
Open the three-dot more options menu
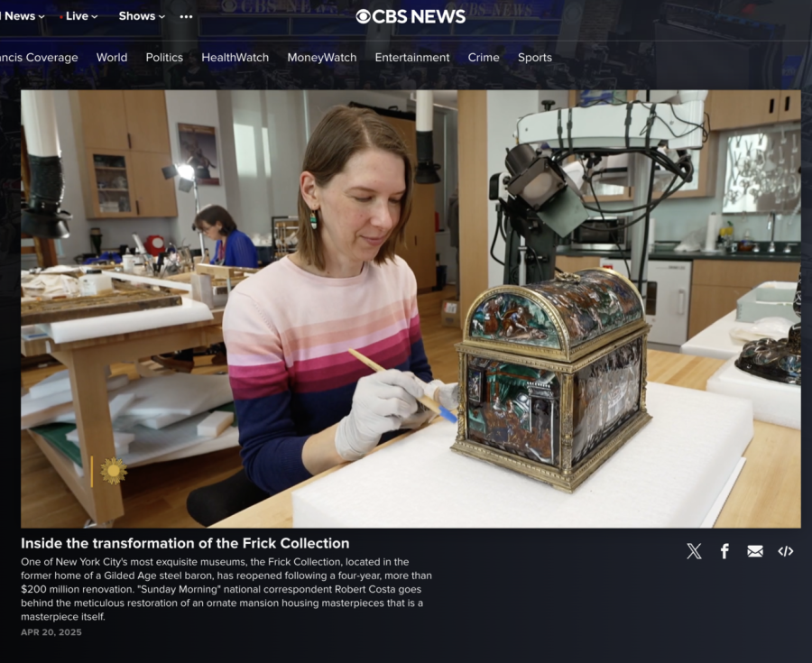[x=186, y=16]
